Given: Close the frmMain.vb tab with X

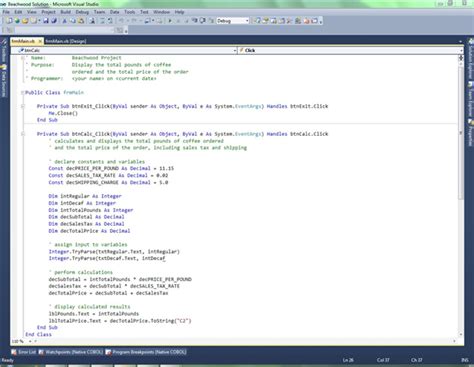Looking at the screenshot, I should 40,41.
